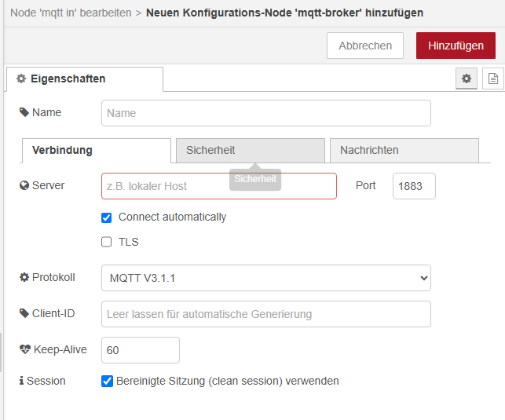505x420 pixels.
Task: Click the heartbeat icon beside Keep-Alive
Action: click(x=24, y=350)
